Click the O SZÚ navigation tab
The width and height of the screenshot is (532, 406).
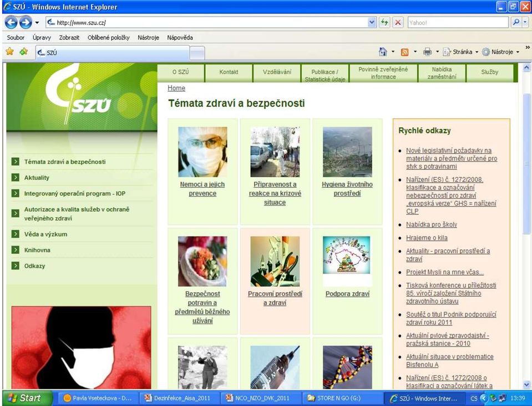[180, 72]
